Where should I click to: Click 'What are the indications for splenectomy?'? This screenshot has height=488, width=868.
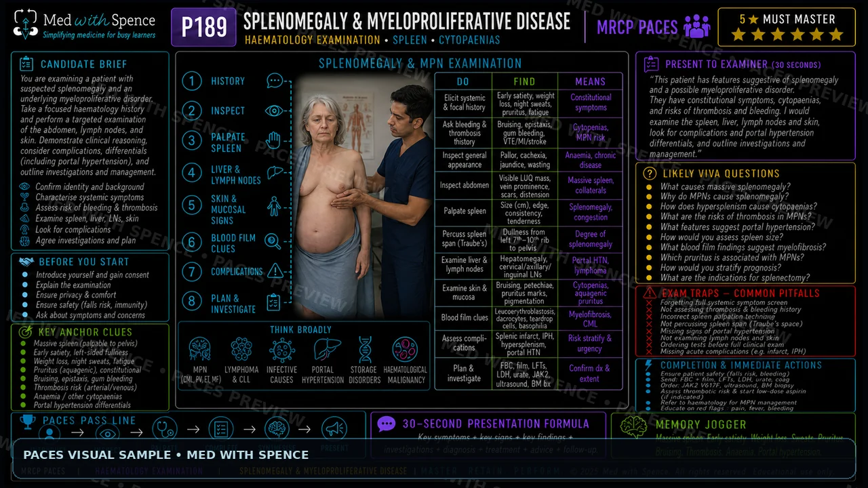pos(735,278)
